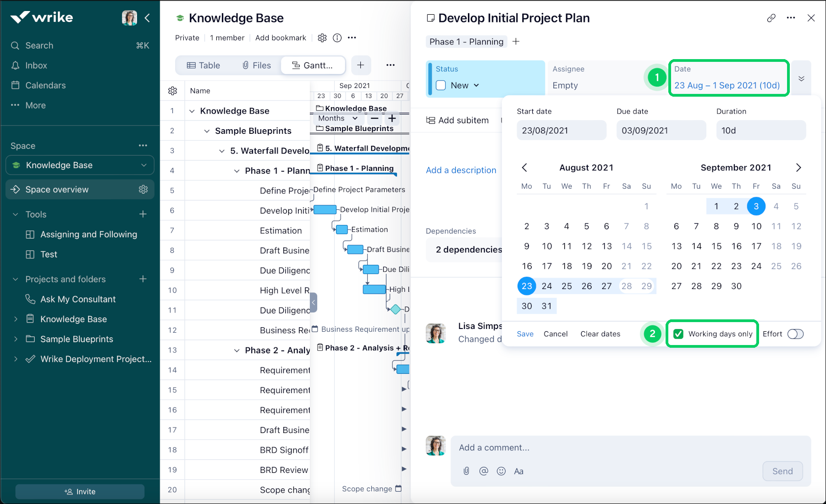This screenshot has height=504, width=826.
Task: Collapse Phase 1 - Planning row
Action: click(x=237, y=171)
